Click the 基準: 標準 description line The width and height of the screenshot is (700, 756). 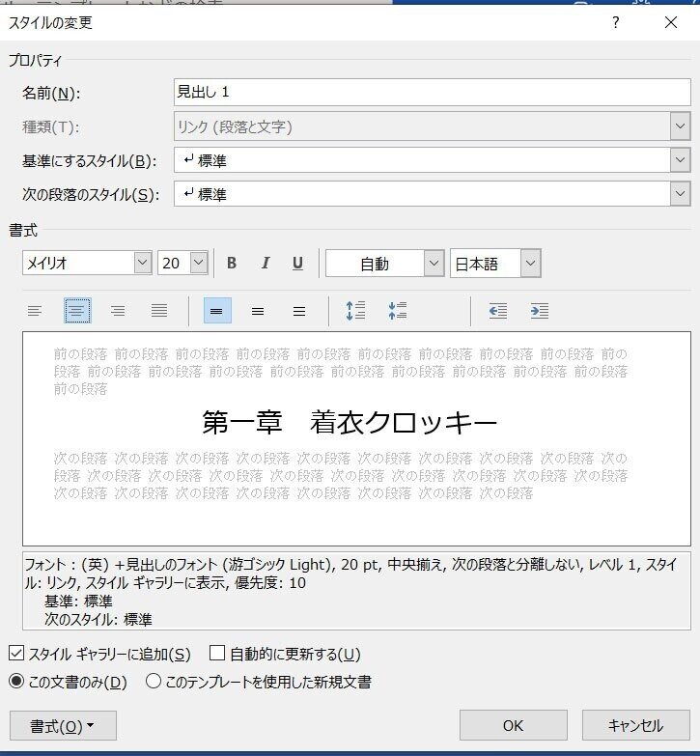[x=78, y=602]
